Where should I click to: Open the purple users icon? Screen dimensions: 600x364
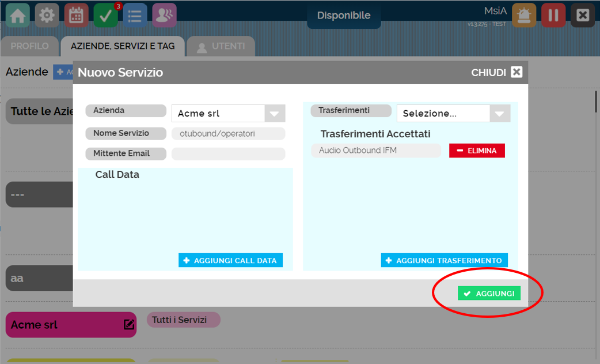click(164, 15)
